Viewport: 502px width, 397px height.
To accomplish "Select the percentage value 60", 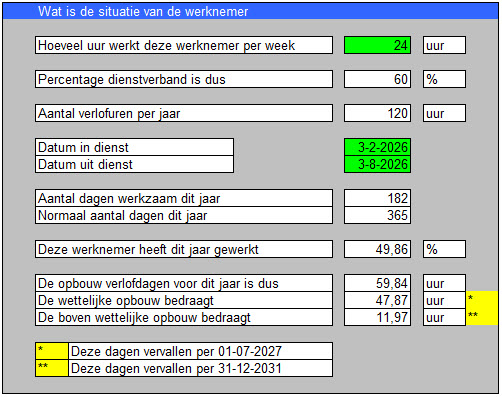I will point(377,79).
